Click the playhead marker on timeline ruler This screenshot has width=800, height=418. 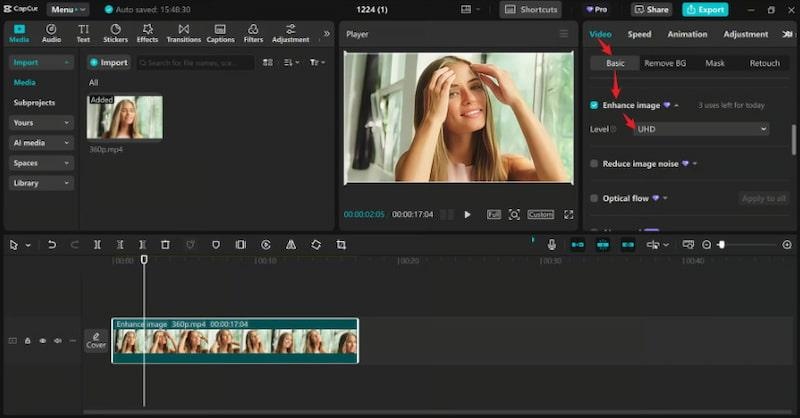click(144, 259)
